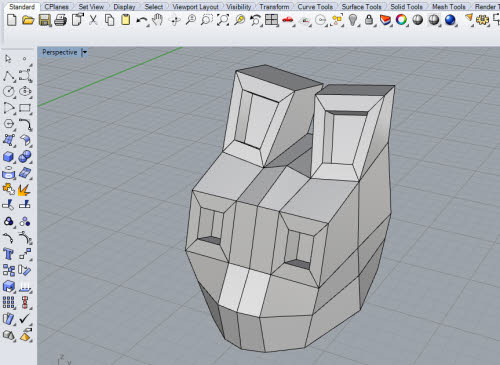Copy to clipboard icon in toolbar
This screenshot has width=500, height=365.
(109, 20)
